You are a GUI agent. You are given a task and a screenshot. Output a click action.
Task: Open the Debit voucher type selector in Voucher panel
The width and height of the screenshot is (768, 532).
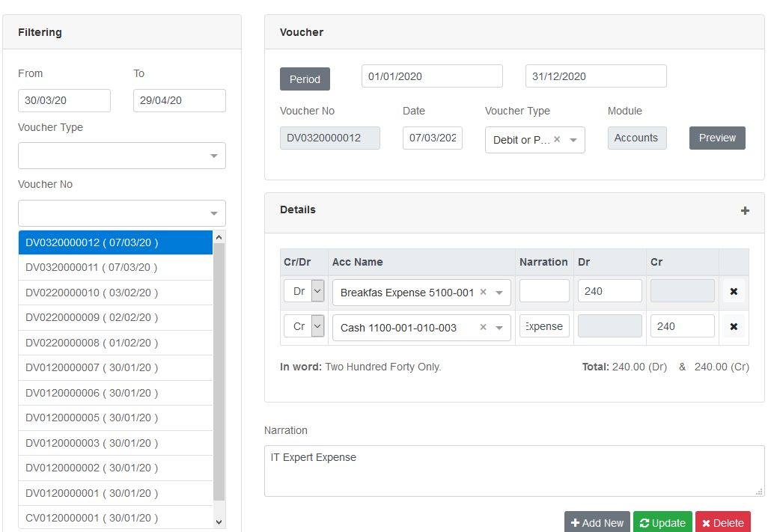tap(573, 140)
